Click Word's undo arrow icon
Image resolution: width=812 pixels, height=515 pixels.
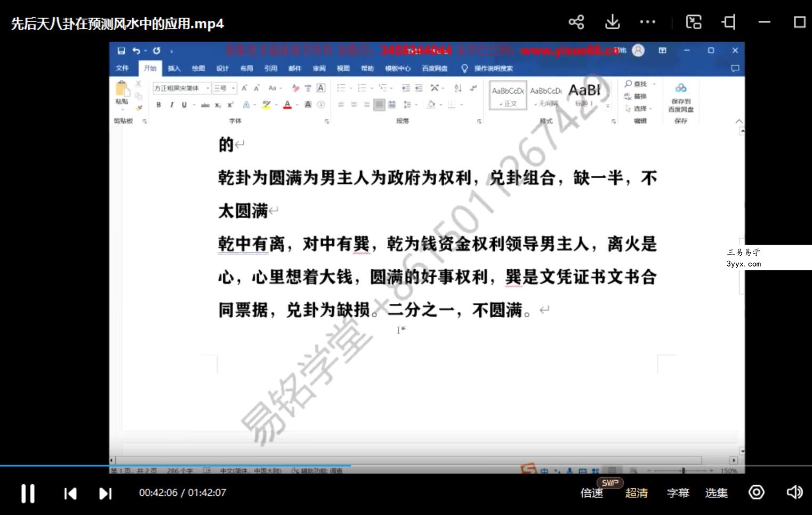(136, 51)
